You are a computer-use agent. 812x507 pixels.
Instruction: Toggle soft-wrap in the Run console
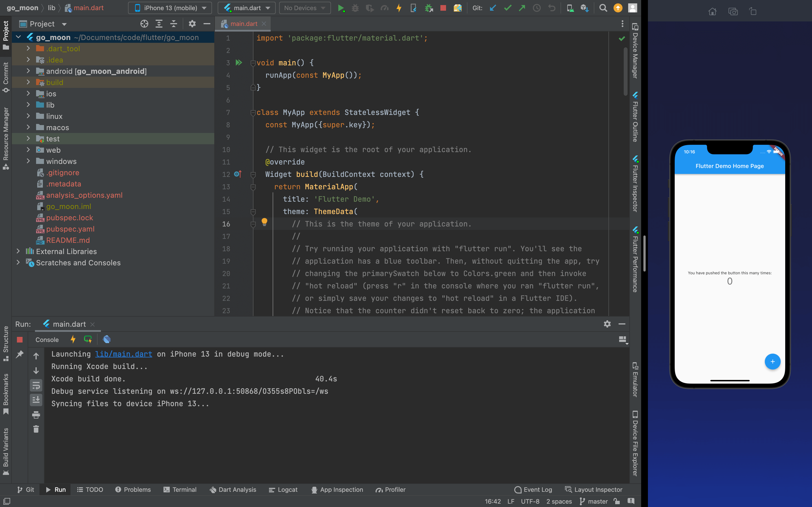[36, 386]
